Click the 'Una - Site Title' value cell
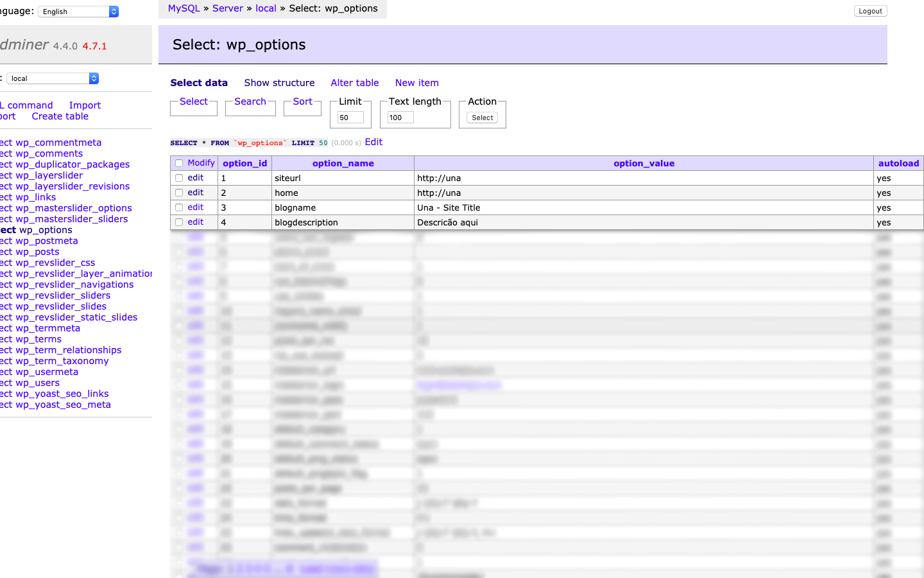This screenshot has height=578, width=924. [644, 207]
